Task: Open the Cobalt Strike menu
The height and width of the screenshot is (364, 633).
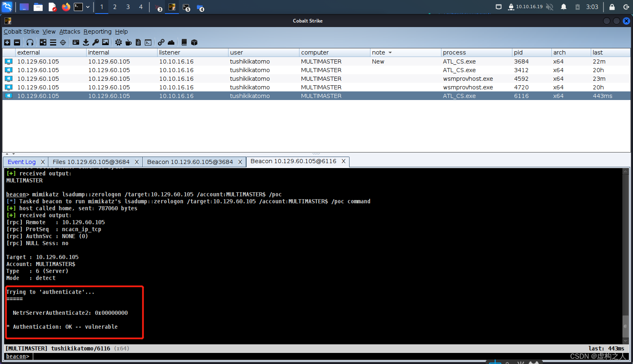Action: click(x=21, y=32)
